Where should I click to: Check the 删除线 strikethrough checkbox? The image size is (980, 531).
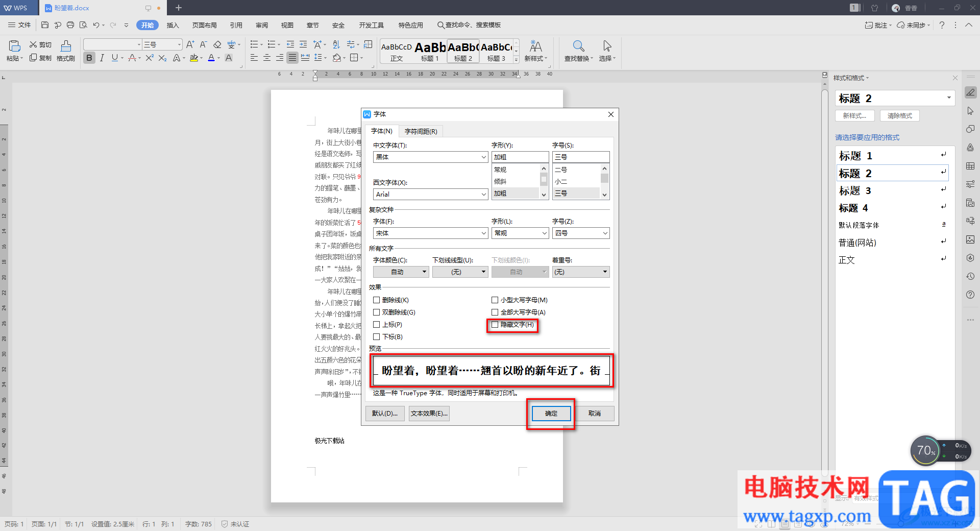pos(376,300)
